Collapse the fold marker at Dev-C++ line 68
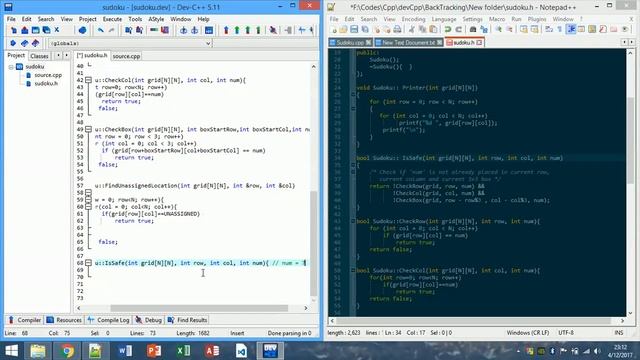The height and width of the screenshot is (360, 640). click(88, 263)
